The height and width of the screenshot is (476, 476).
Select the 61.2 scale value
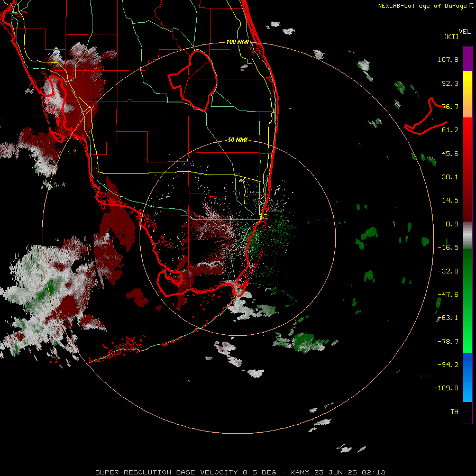click(x=450, y=130)
